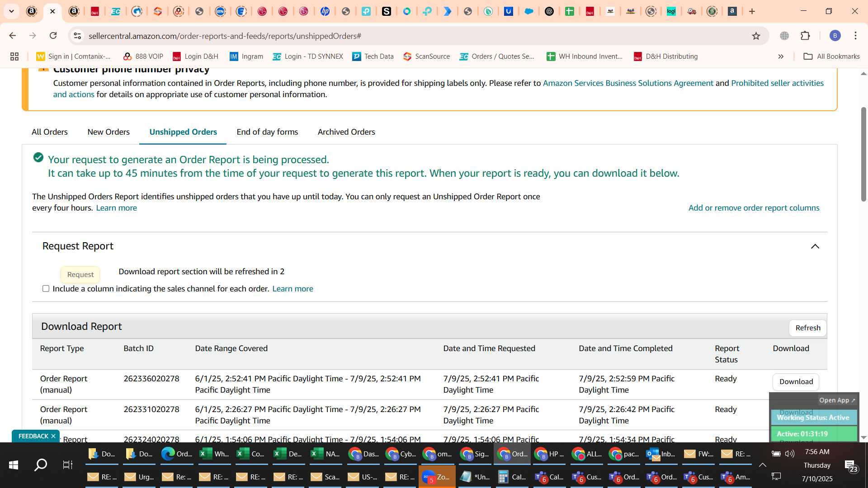
Task: Open a new browser tab with the plus icon
Action: pyautogui.click(x=752, y=11)
